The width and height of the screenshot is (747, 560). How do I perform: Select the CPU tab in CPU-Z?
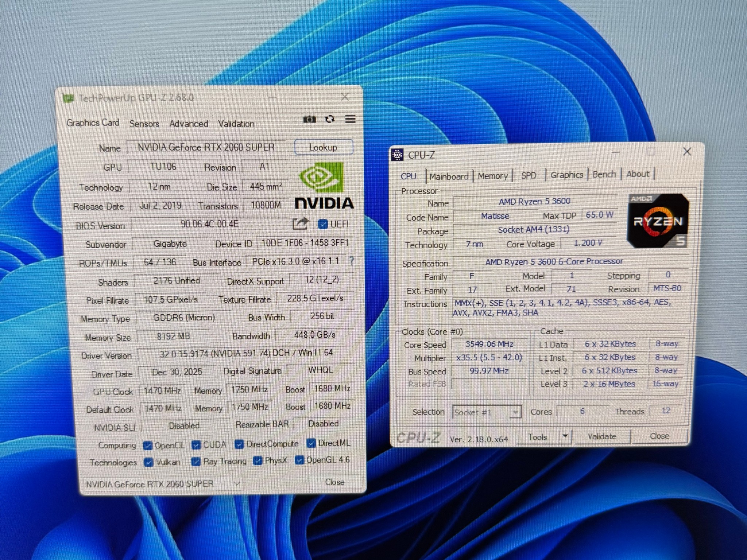pos(409,176)
